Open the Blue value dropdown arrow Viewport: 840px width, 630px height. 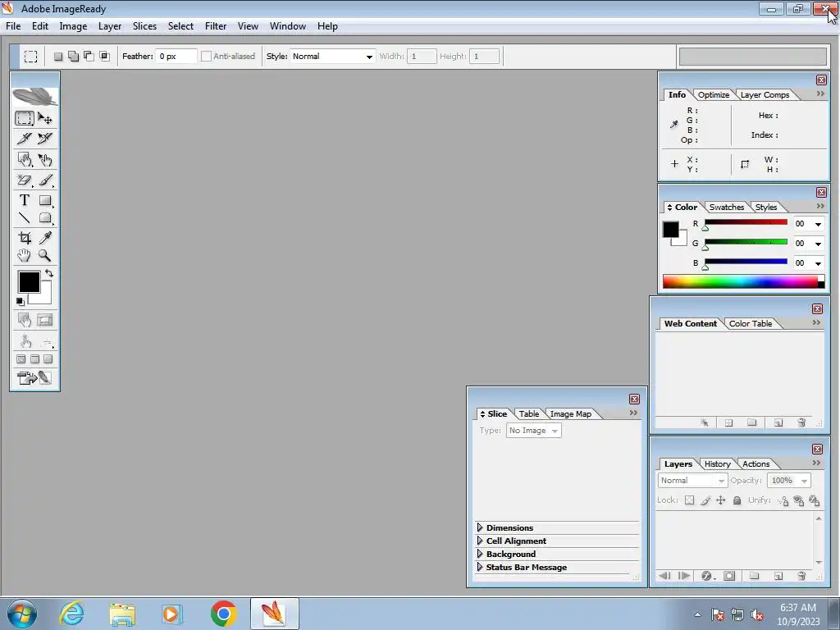tap(818, 263)
